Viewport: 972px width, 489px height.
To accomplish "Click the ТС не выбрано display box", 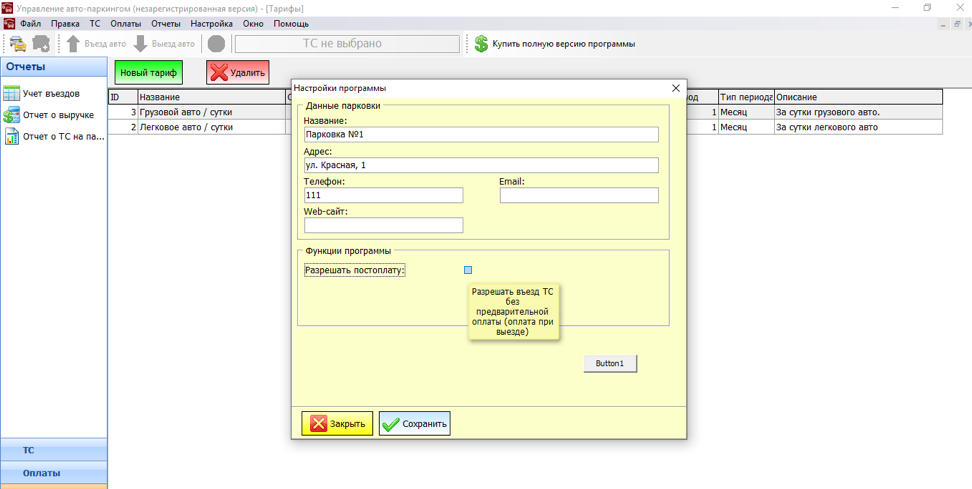I will pos(347,44).
